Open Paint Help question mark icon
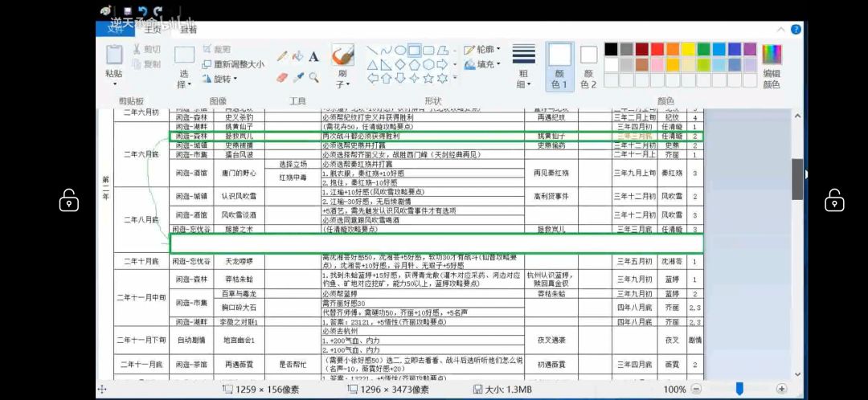This screenshot has width=868, height=400. pyautogui.click(x=796, y=30)
